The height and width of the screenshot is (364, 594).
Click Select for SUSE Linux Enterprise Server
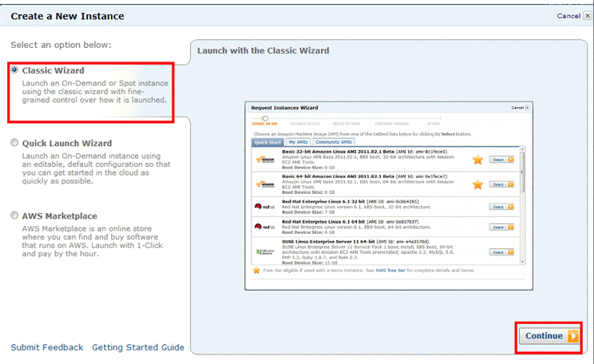coord(501,252)
